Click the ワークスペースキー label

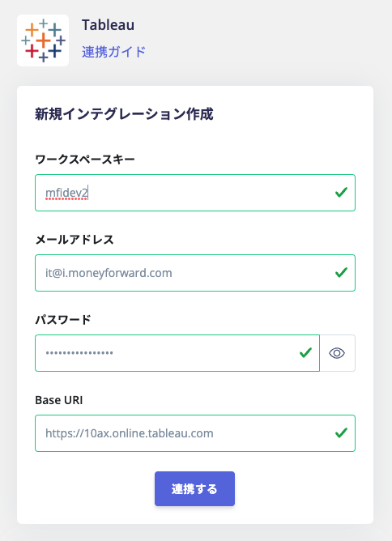point(85,160)
